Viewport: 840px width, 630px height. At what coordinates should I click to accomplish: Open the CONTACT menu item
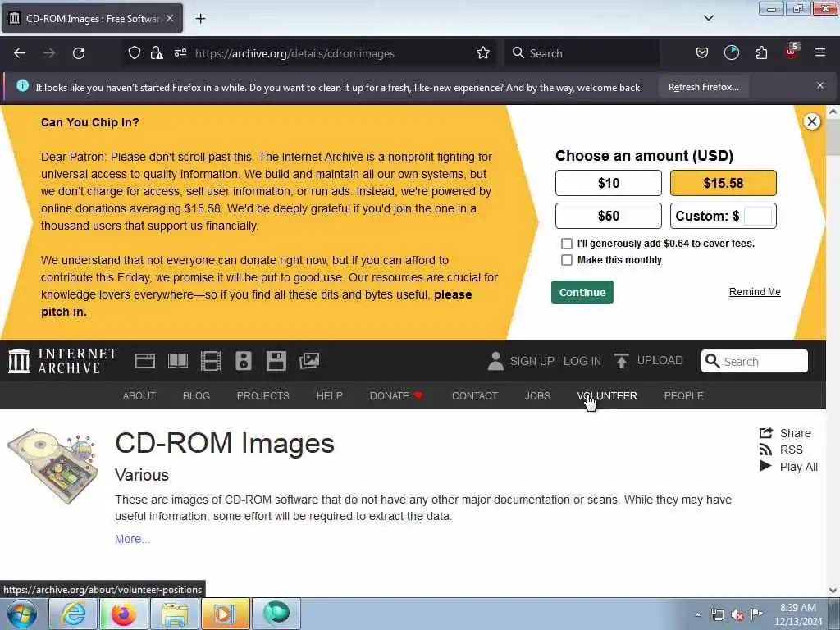(x=475, y=396)
